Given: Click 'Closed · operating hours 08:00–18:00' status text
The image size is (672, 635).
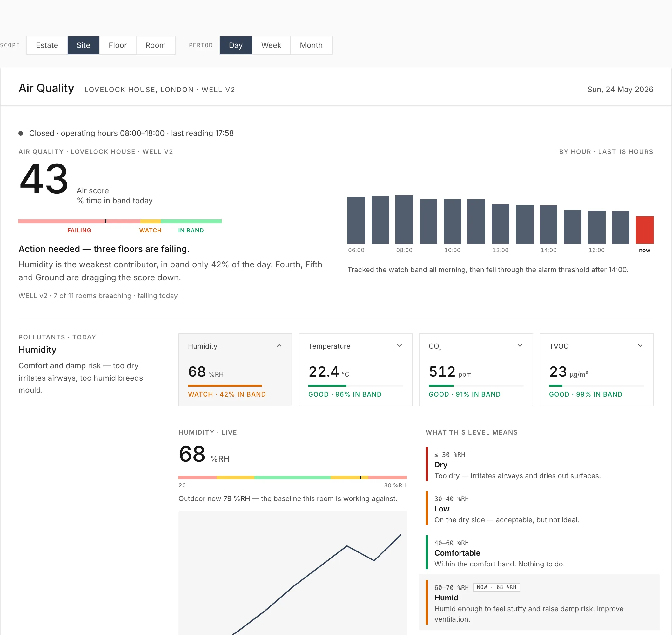Looking at the screenshot, I should tap(97, 133).
